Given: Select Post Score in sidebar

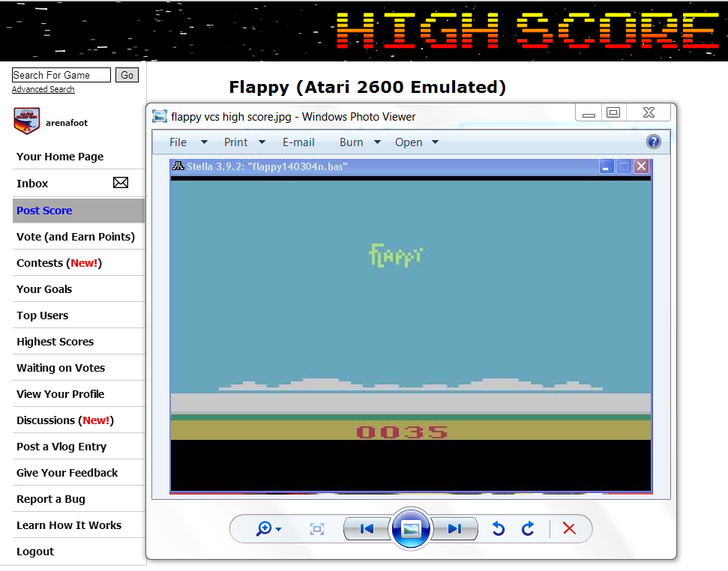Looking at the screenshot, I should point(44,211).
